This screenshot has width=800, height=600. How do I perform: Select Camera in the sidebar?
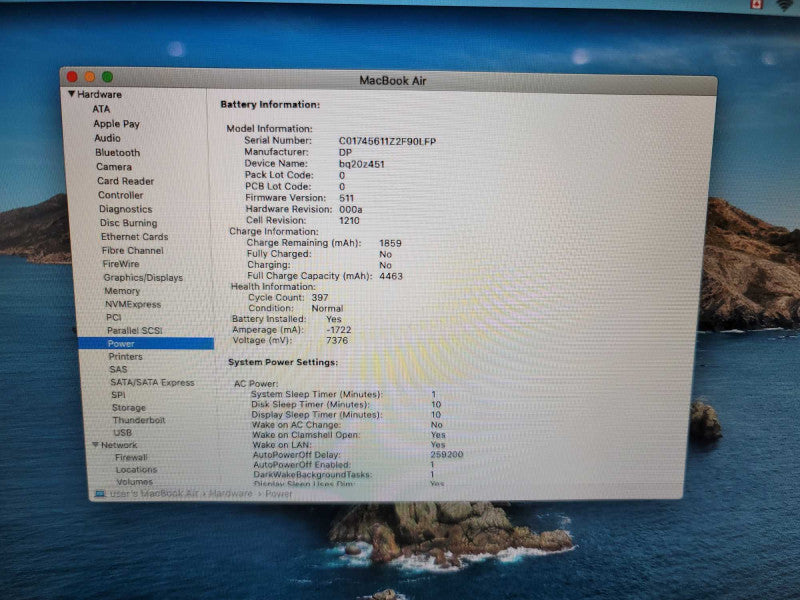click(114, 166)
